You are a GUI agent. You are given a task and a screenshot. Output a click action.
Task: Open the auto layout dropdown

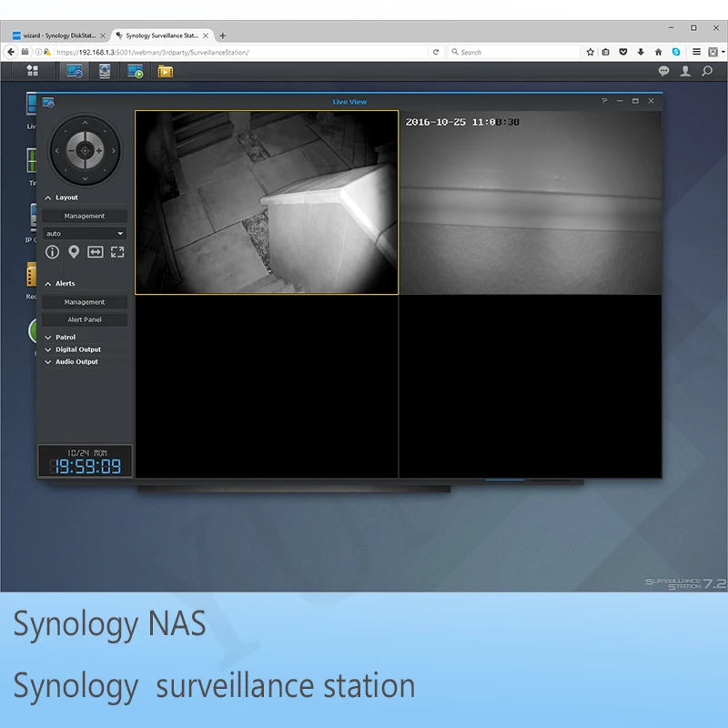tap(85, 234)
